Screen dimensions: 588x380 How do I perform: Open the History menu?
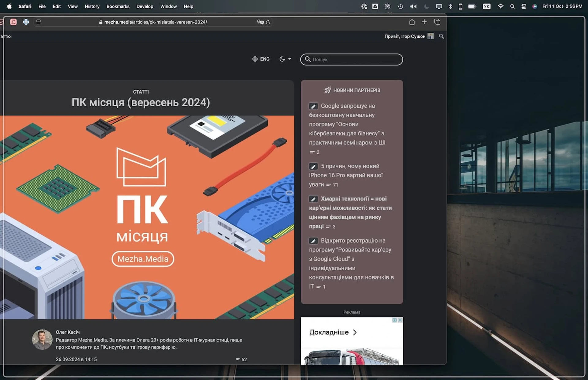click(92, 6)
